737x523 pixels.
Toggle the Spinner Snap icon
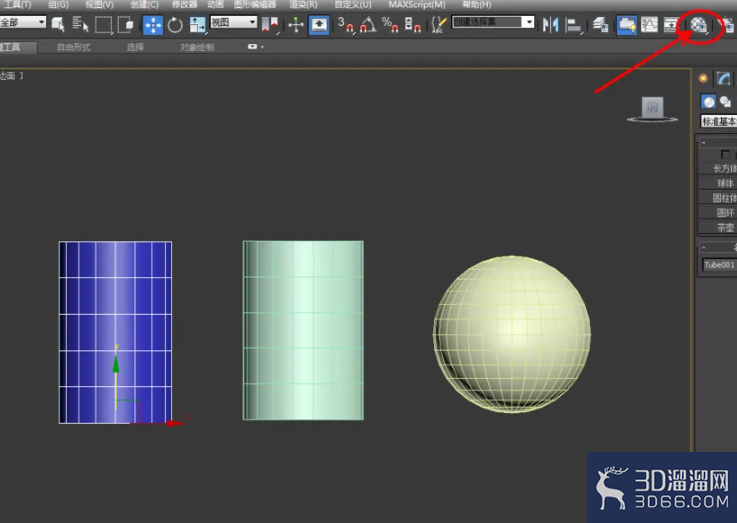click(x=412, y=24)
